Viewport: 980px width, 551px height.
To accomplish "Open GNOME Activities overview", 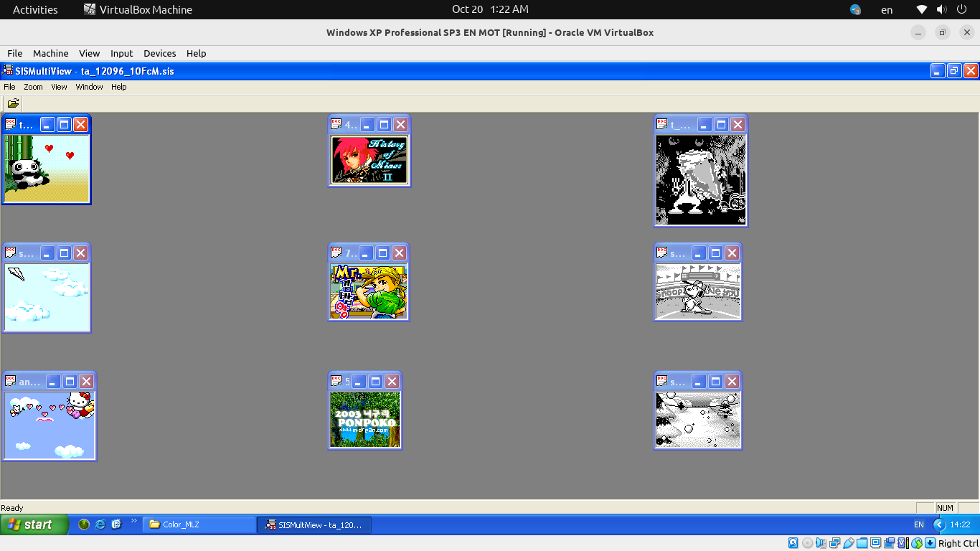I will click(35, 9).
